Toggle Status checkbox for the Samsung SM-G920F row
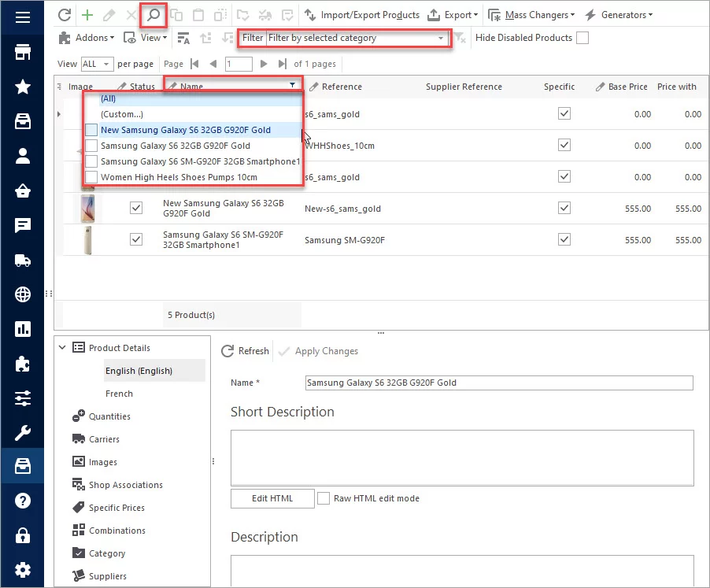Screen dimensions: 710x588 pos(136,239)
